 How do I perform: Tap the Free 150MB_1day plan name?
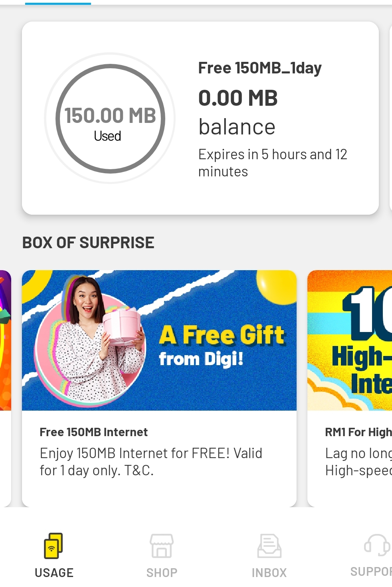pos(260,68)
